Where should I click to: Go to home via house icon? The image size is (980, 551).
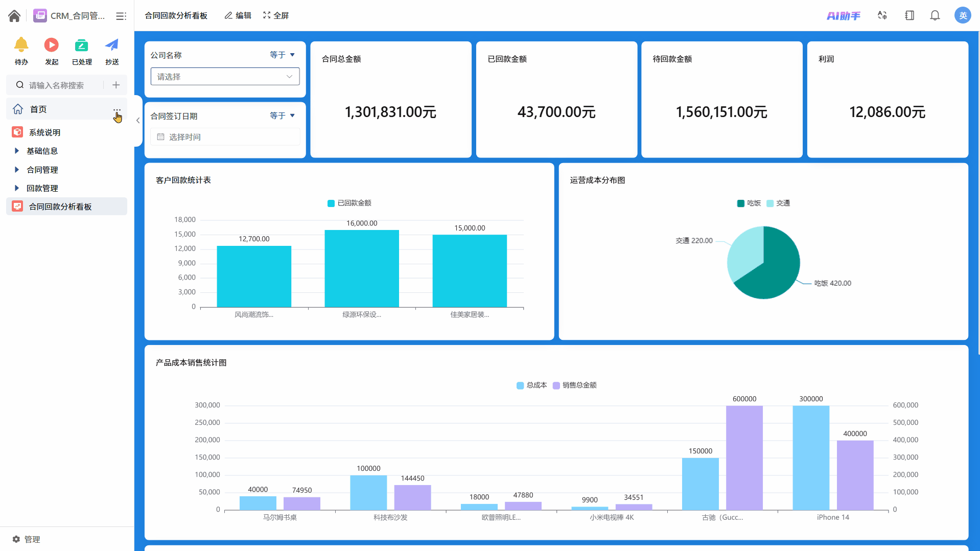pos(14,16)
